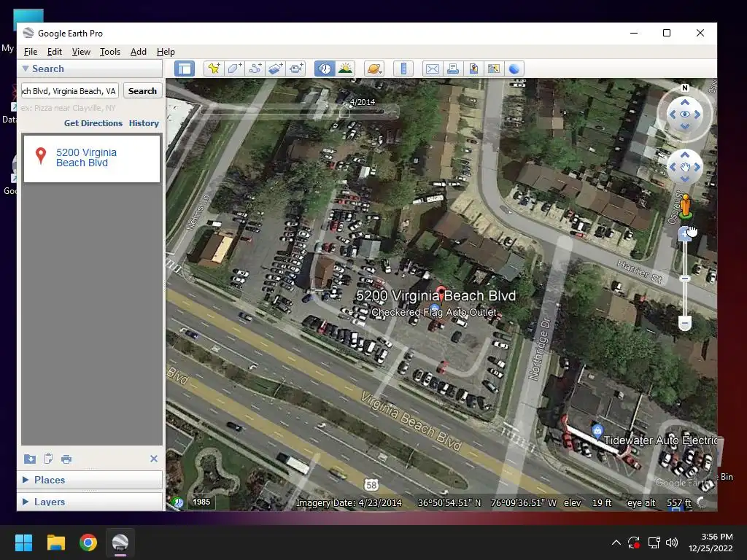Open Get Directions link

pos(93,122)
